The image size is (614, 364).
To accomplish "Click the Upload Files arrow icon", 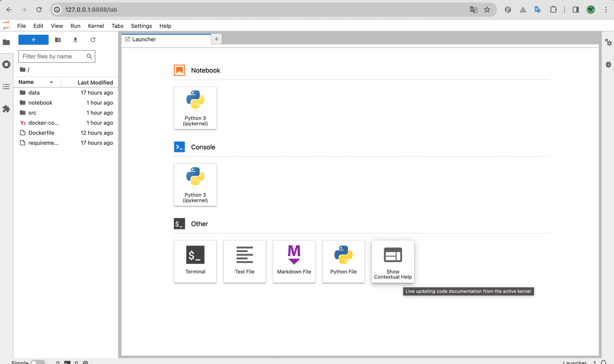I will (75, 40).
